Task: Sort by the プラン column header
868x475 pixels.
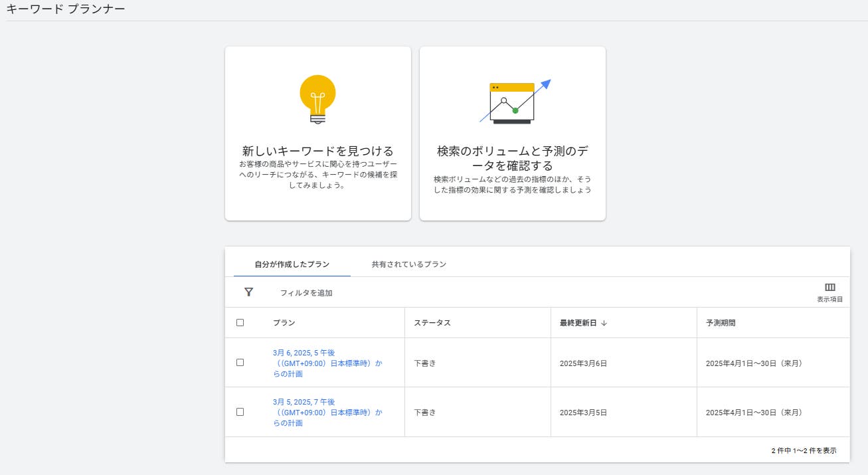Action: click(284, 323)
